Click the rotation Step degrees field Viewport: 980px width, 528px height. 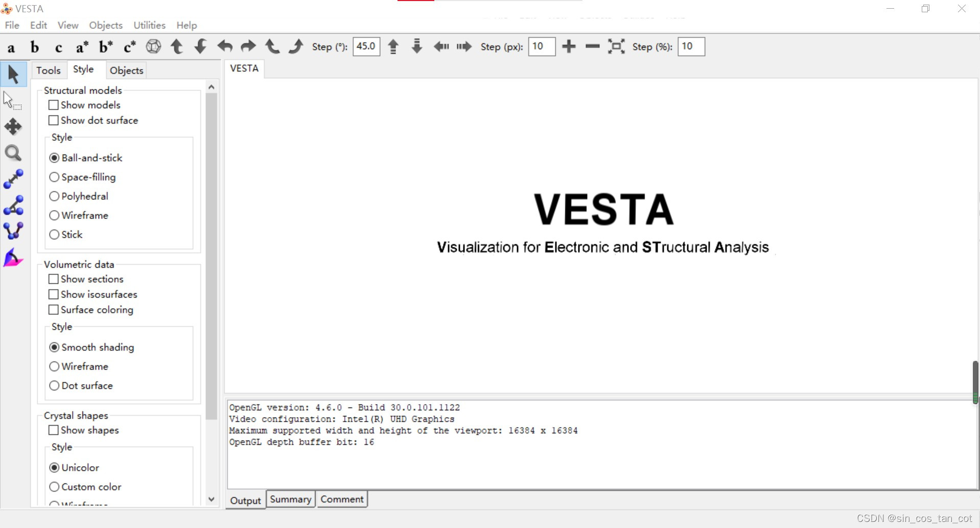[x=366, y=47]
